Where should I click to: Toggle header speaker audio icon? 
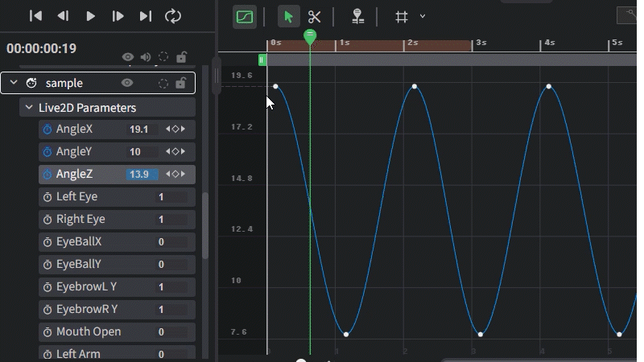(x=146, y=56)
